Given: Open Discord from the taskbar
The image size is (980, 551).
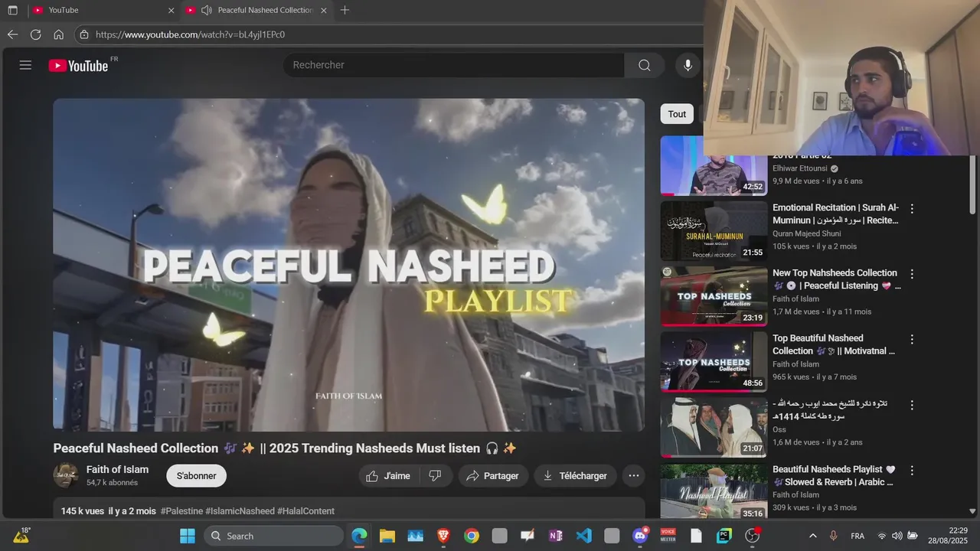Looking at the screenshot, I should (x=640, y=536).
